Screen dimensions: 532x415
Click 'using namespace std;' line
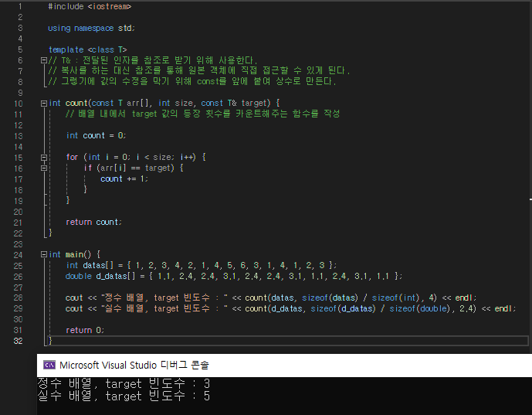click(x=91, y=28)
